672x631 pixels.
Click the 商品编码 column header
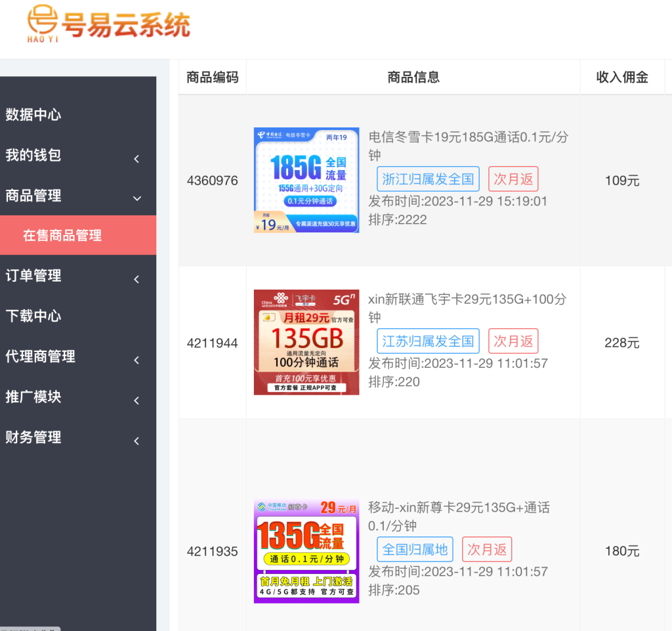point(212,77)
